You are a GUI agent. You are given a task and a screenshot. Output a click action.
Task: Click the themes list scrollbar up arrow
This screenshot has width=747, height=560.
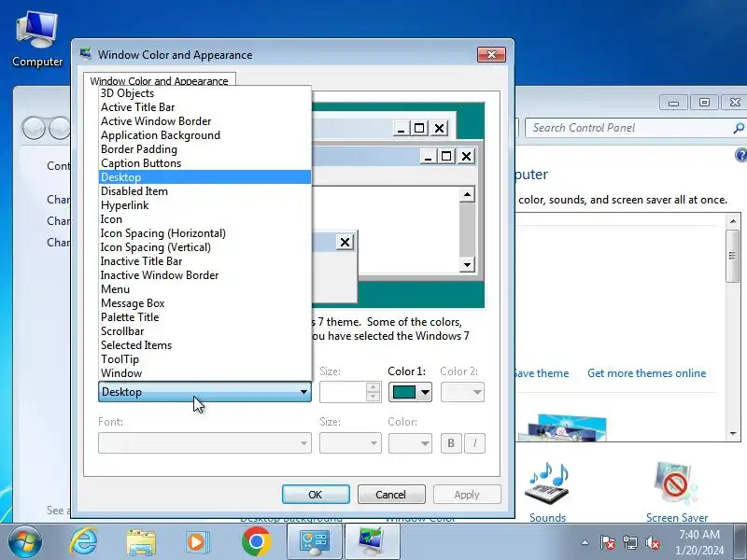(x=733, y=221)
